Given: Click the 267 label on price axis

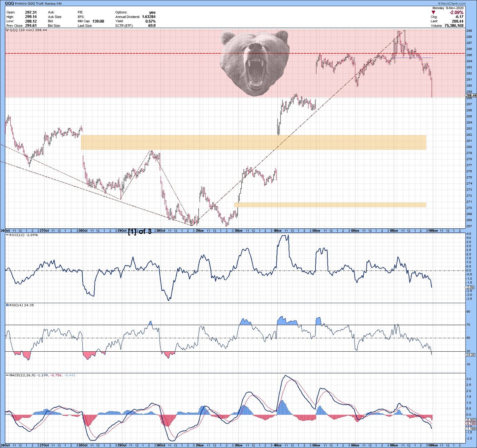Looking at the screenshot, I should coord(469,226).
